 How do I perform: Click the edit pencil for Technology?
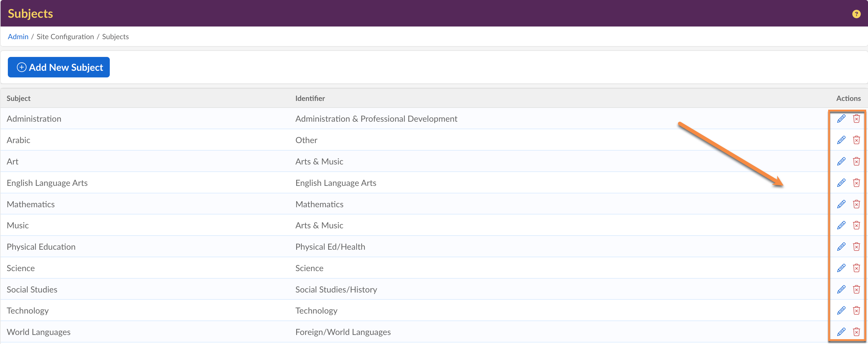pos(841,310)
